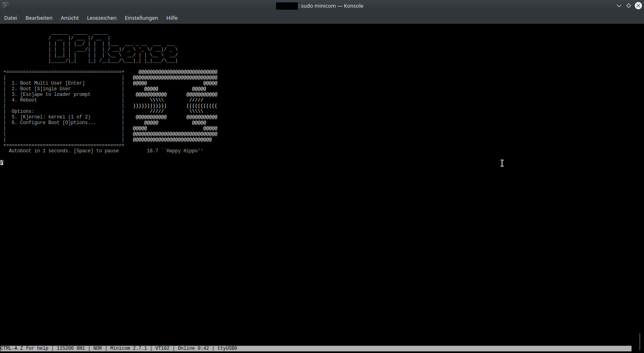Minimize the Konsole window
644x353 pixels.
(619, 6)
